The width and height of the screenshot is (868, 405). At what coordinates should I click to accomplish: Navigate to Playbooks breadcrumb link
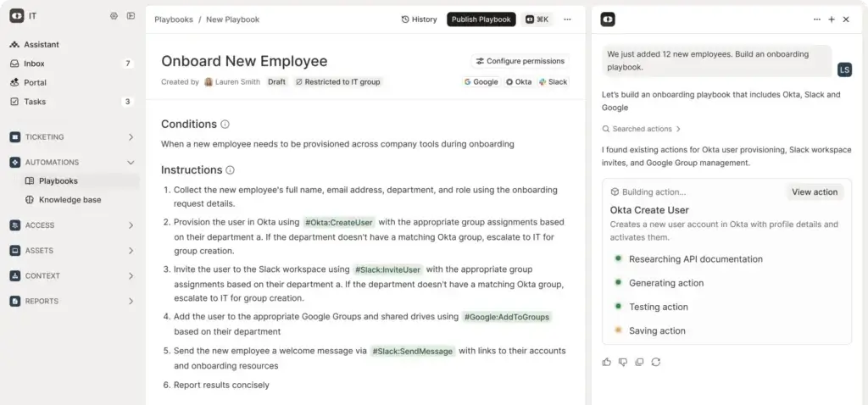pos(174,19)
